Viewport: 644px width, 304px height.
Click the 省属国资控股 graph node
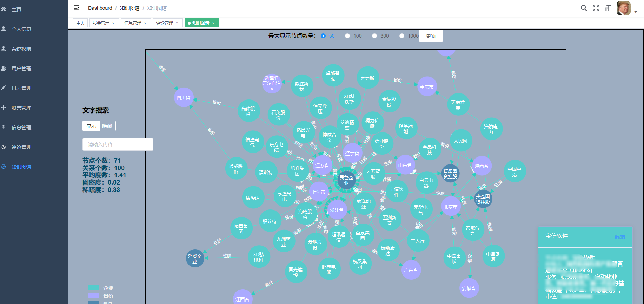coord(450,174)
